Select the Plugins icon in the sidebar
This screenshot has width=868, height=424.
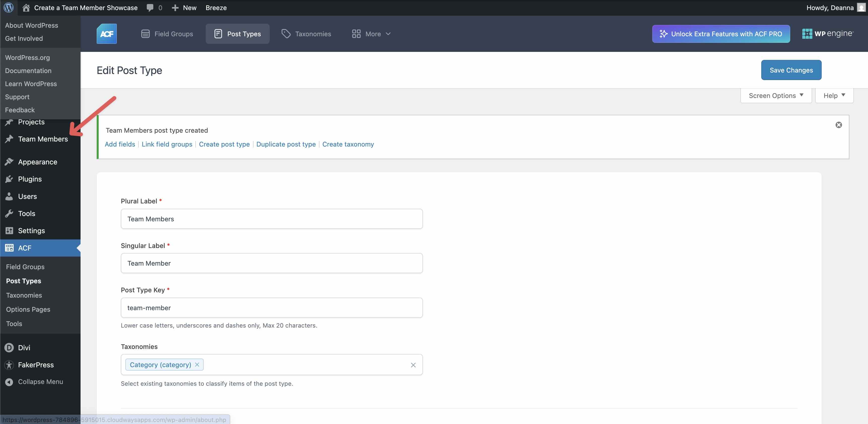click(9, 179)
